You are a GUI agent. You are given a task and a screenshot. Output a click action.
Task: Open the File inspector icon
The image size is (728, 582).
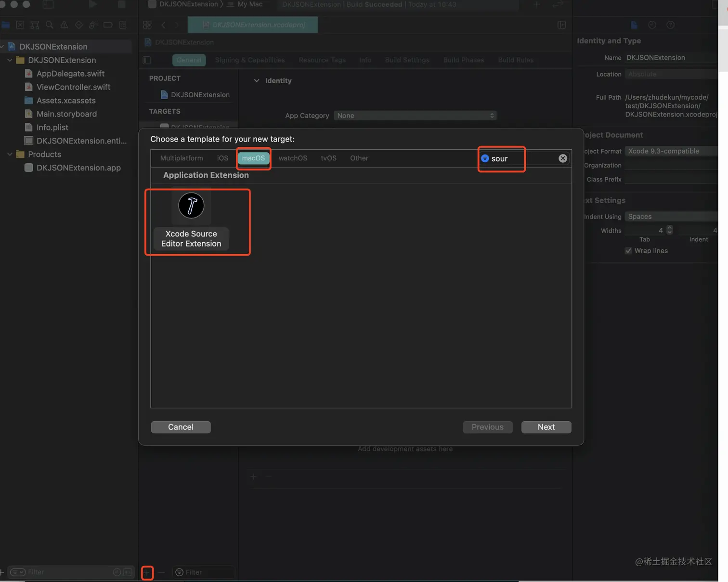click(x=634, y=25)
